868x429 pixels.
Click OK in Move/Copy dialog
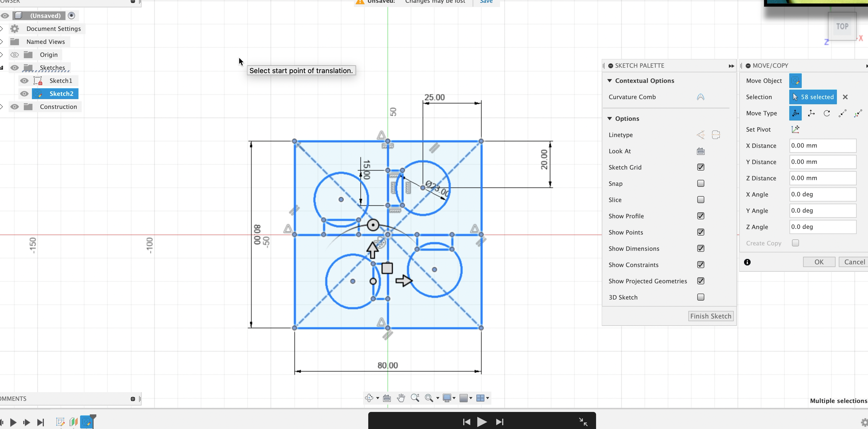[819, 262]
